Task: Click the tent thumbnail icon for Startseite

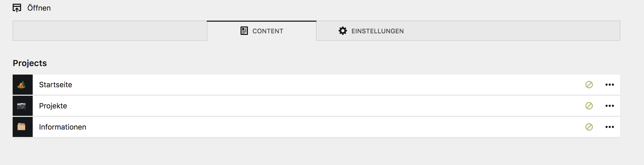Action: (x=22, y=85)
